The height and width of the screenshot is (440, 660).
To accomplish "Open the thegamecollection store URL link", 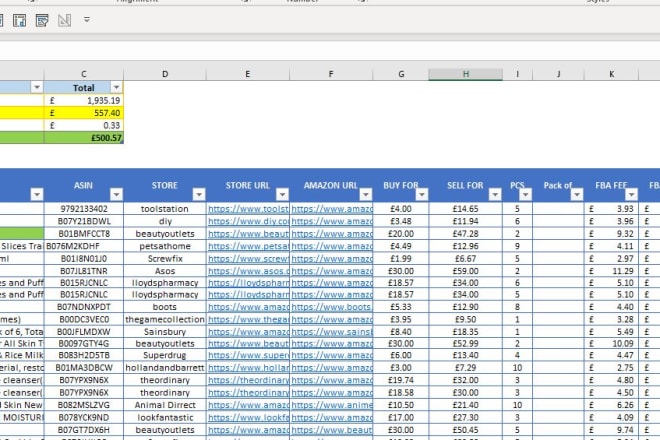I will 248,320.
